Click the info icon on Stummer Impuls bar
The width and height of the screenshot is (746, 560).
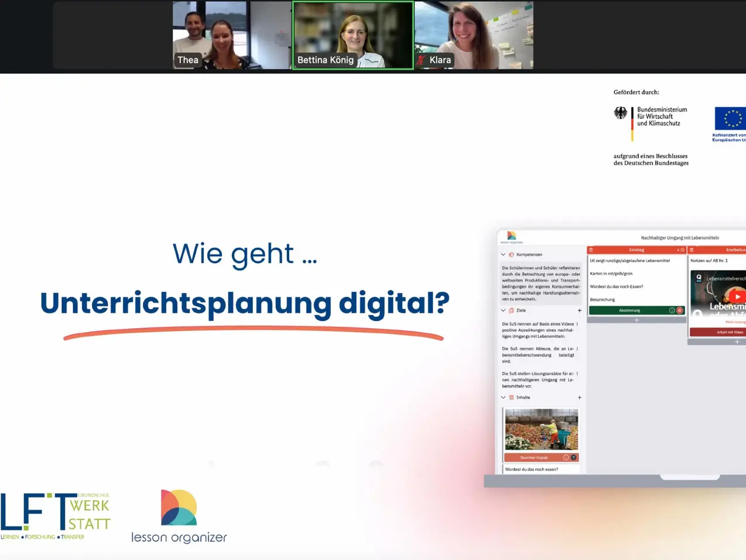566,457
